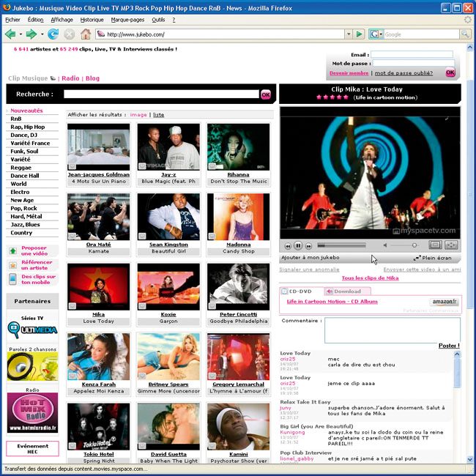The width and height of the screenshot is (476, 476).
Task: Click the search magnifier icon in Google box
Action: pyautogui.click(x=465, y=34)
